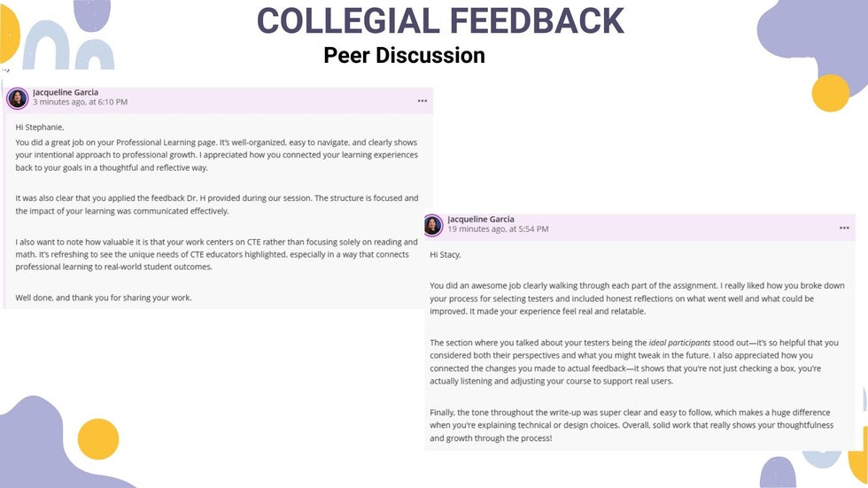Click paragraph starting 'Finally, the tone throughout'
Image resolution: width=868 pixels, height=488 pixels.
632,425
